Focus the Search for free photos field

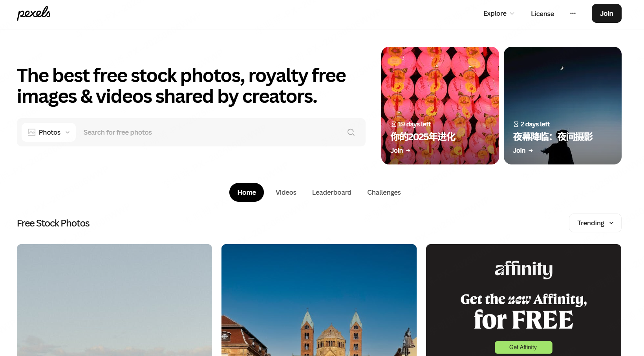coord(212,132)
